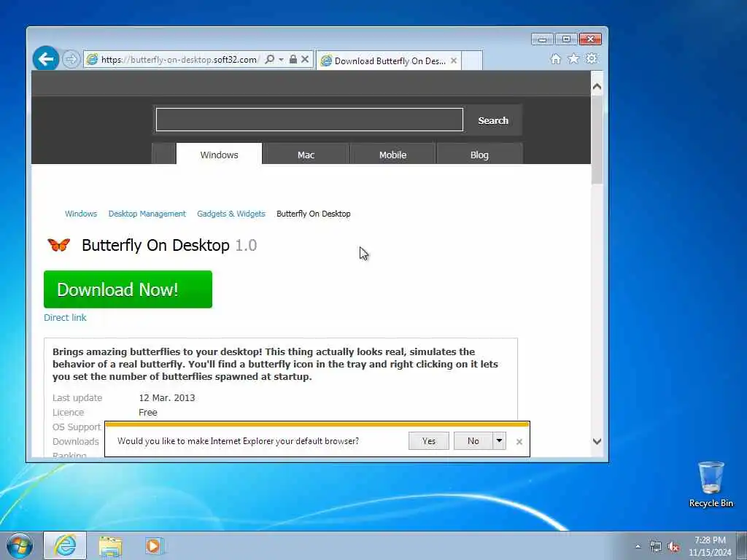The width and height of the screenshot is (747, 560).
Task: Minimize the Internet Explorer window
Action: point(542,39)
